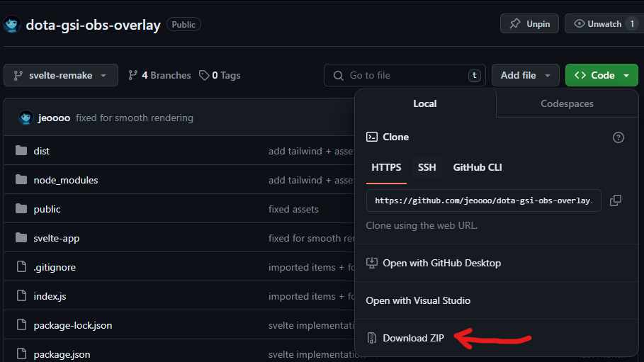The image size is (644, 362).
Task: Open the dist folder
Action: (42, 151)
